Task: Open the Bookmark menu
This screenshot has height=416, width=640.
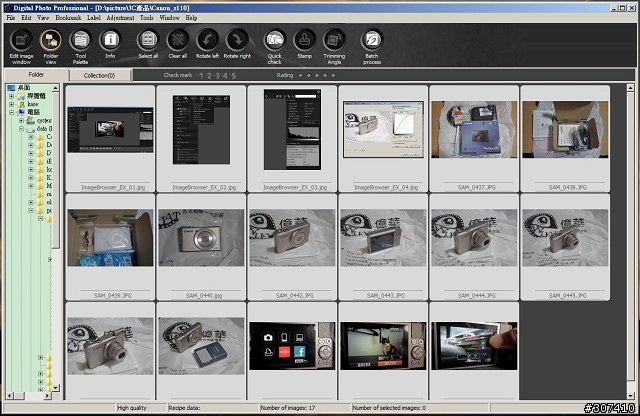Action: click(x=68, y=18)
